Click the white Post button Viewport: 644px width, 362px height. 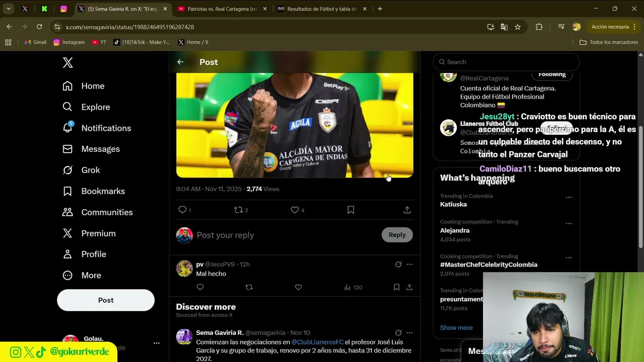pos(106,300)
